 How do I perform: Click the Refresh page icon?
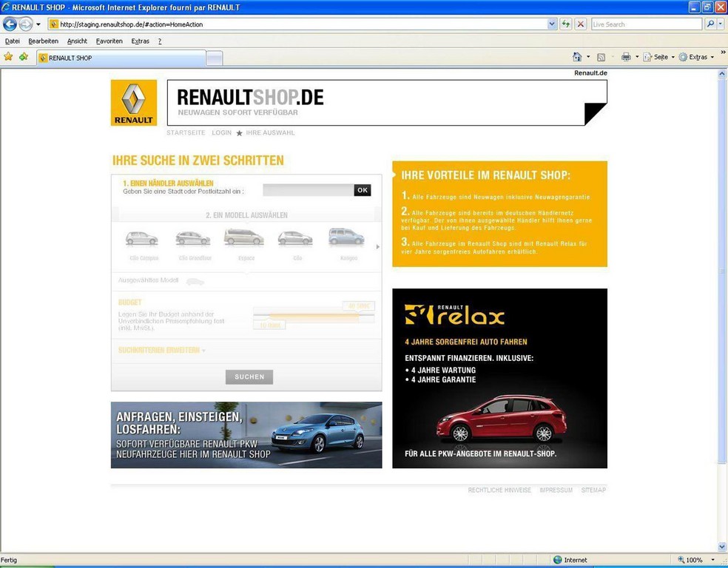[565, 24]
